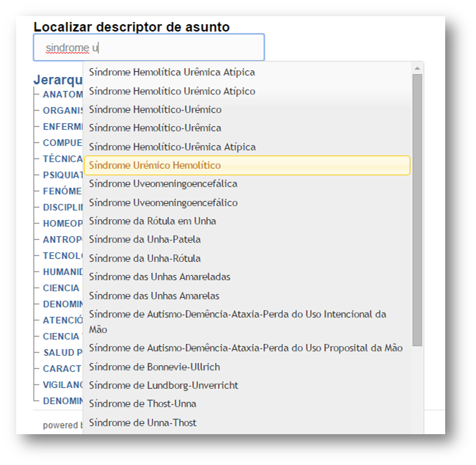
Task: Open the VIGILANC hierarchy category
Action: [x=63, y=385]
